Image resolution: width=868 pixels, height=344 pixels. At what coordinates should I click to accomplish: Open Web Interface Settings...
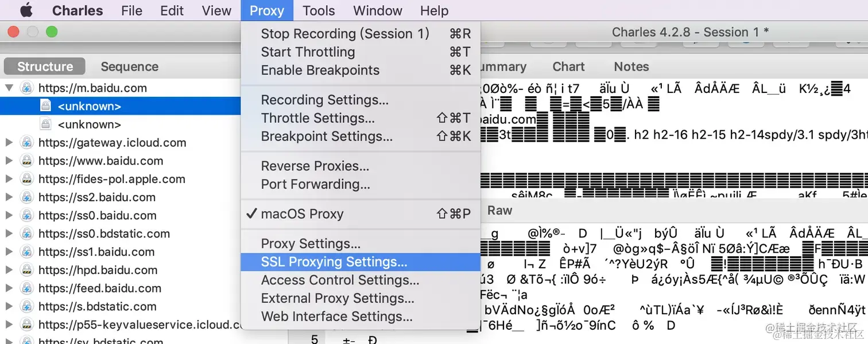pyautogui.click(x=361, y=316)
